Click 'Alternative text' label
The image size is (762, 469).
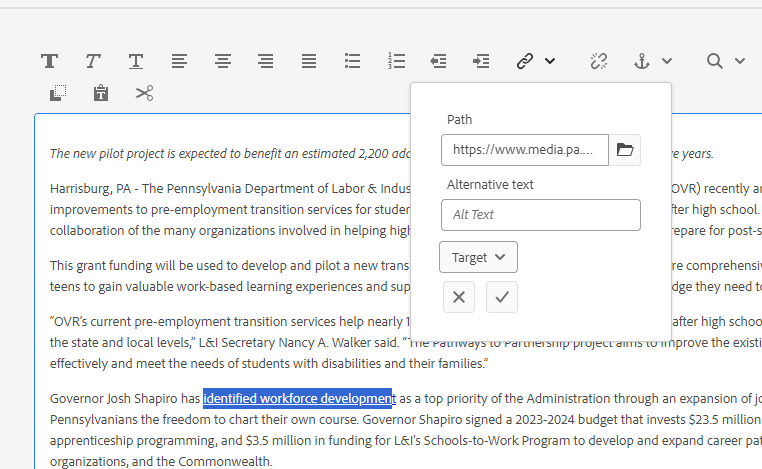(490, 185)
